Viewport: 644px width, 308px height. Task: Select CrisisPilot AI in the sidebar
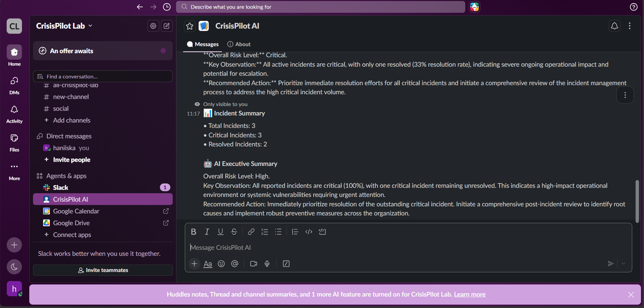(x=103, y=199)
